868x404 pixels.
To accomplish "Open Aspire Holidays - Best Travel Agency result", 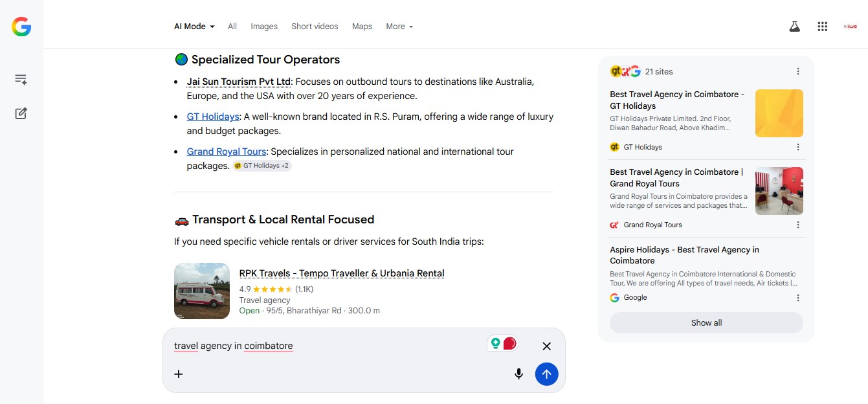I will click(x=684, y=255).
